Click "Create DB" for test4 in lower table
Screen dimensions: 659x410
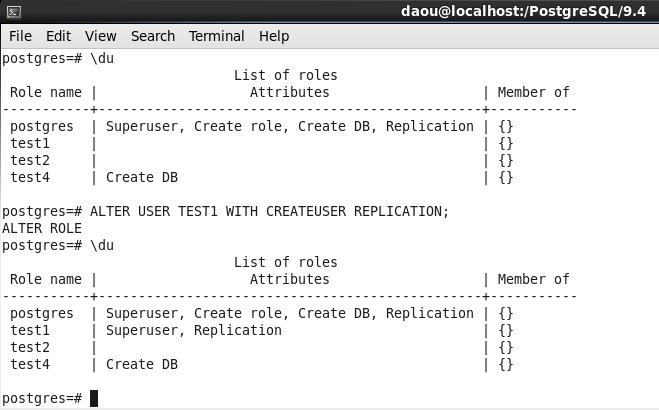(x=141, y=364)
